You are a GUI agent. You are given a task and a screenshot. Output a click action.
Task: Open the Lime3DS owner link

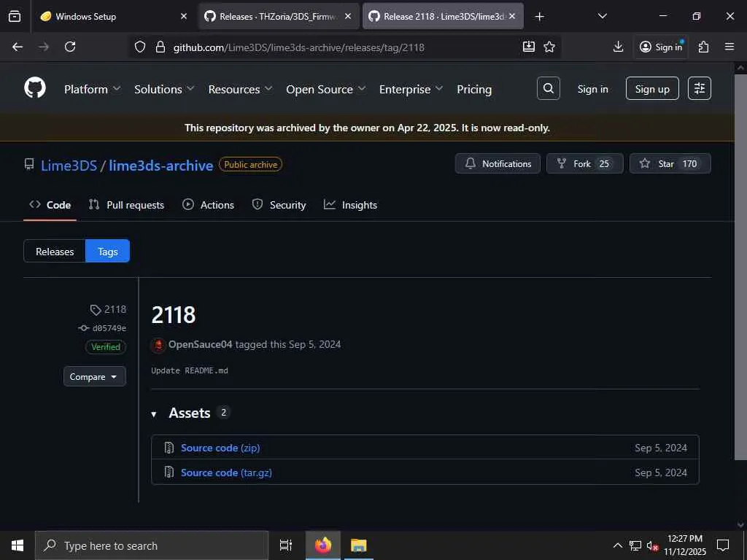coord(69,166)
